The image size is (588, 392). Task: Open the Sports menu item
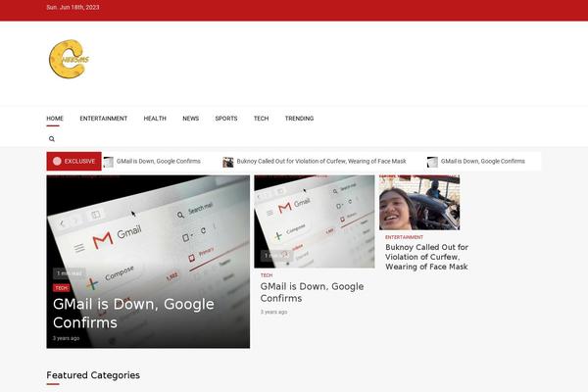pyautogui.click(x=226, y=119)
